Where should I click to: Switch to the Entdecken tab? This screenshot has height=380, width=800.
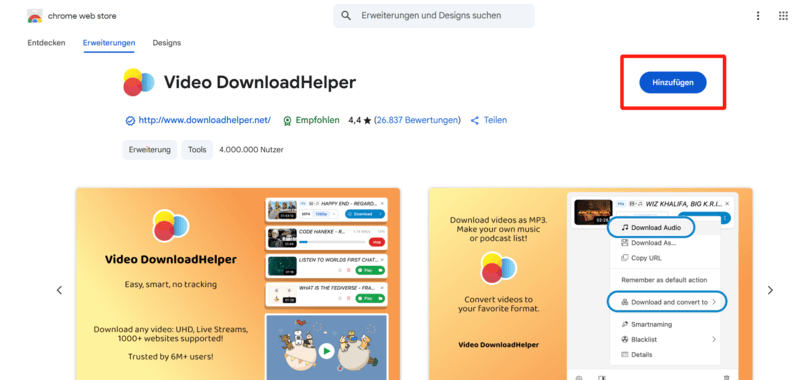pyautogui.click(x=46, y=43)
